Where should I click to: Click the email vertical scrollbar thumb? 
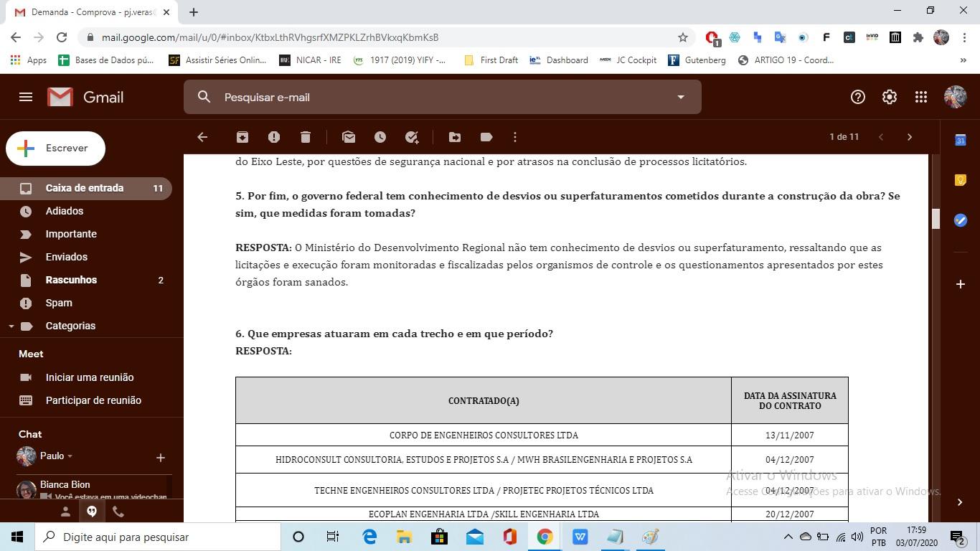(936, 219)
